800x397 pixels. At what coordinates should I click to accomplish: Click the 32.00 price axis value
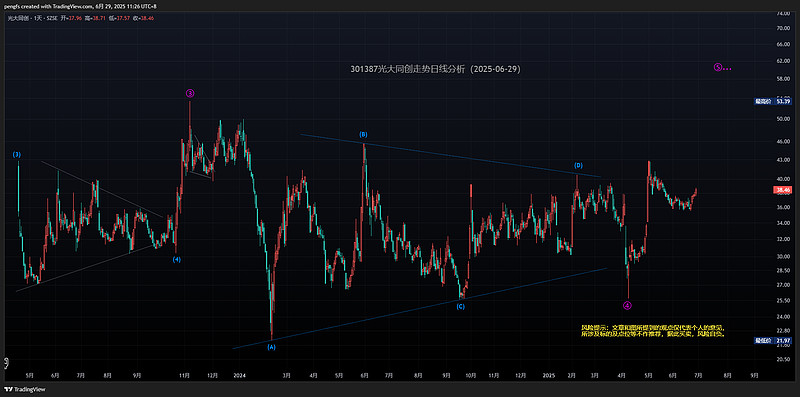[x=783, y=239]
